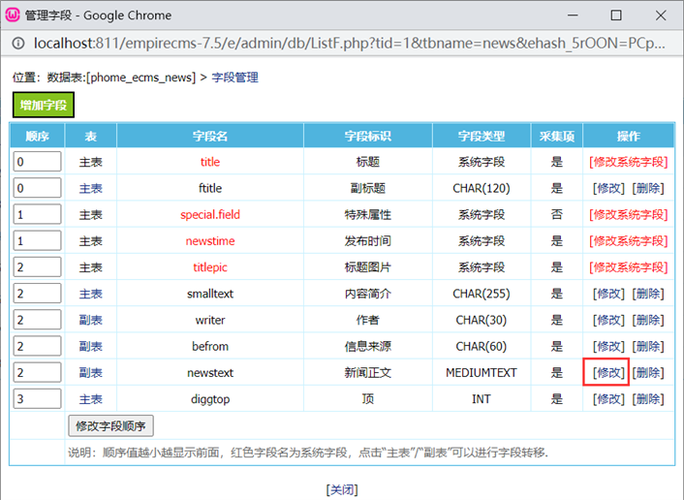Click the 增加字段 button
This screenshot has height=500, width=684.
43,105
